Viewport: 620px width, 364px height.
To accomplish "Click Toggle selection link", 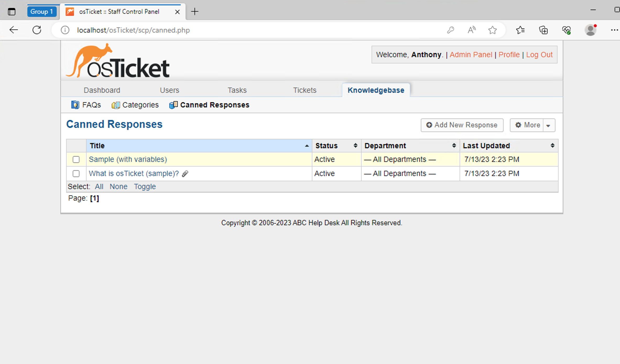I will tap(145, 186).
